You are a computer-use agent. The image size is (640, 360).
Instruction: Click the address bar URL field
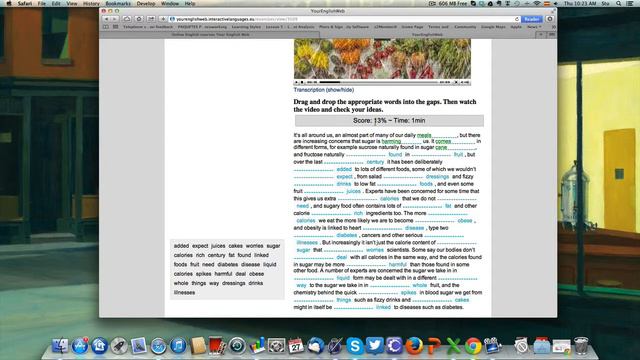tap(343, 19)
